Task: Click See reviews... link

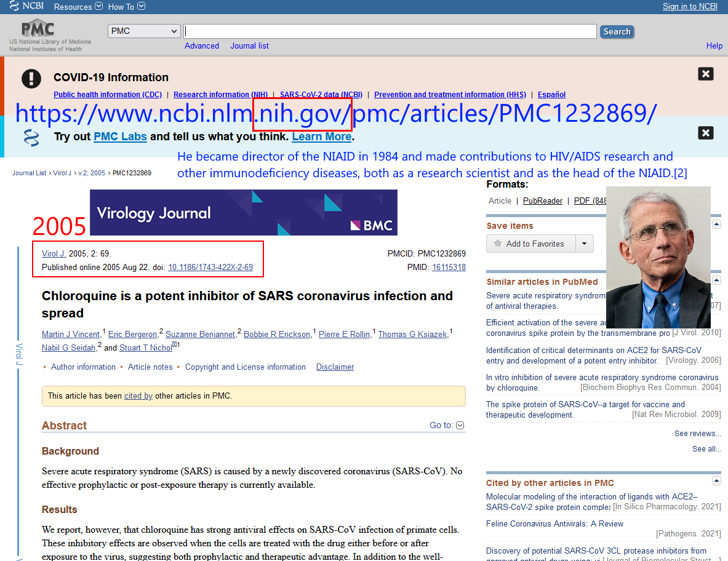Action: click(x=697, y=433)
